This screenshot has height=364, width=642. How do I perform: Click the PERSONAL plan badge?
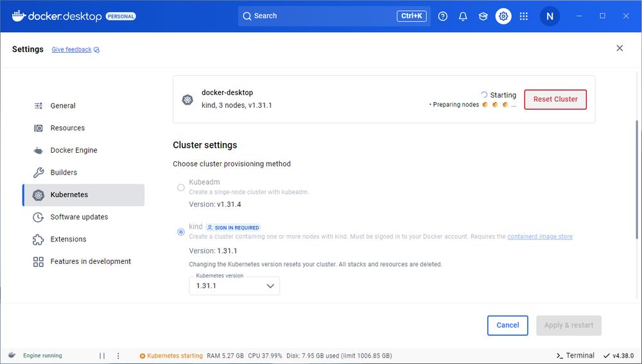[121, 17]
